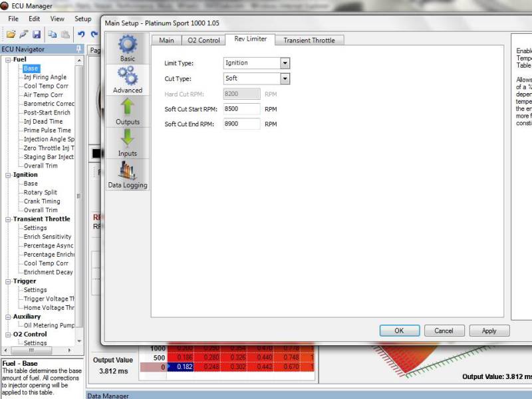The image size is (532, 399).
Task: Collapse the Ignition tree group
Action: tap(8, 176)
